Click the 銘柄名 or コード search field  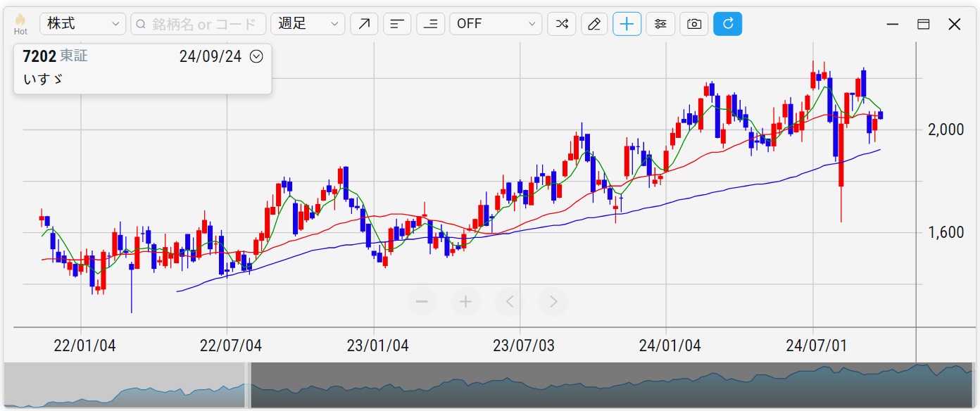point(199,24)
